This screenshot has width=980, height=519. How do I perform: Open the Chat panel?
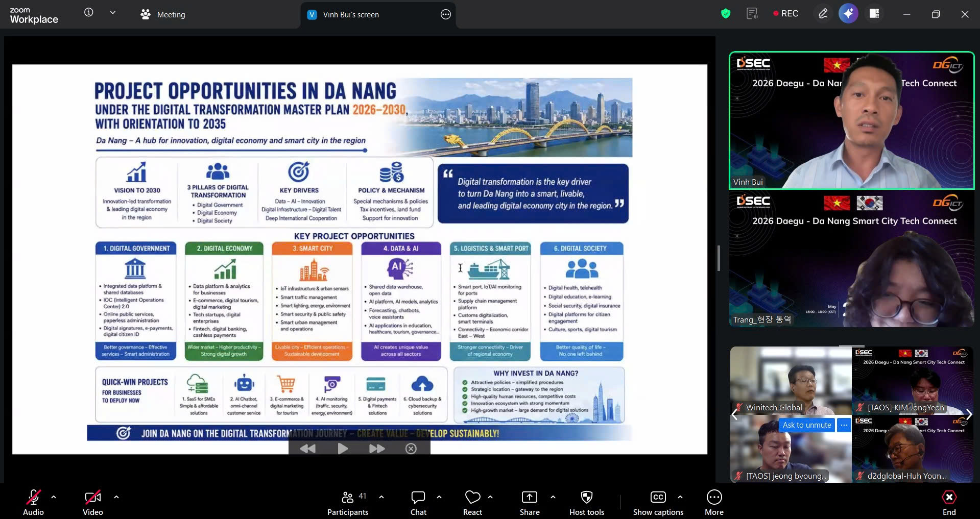pyautogui.click(x=418, y=503)
